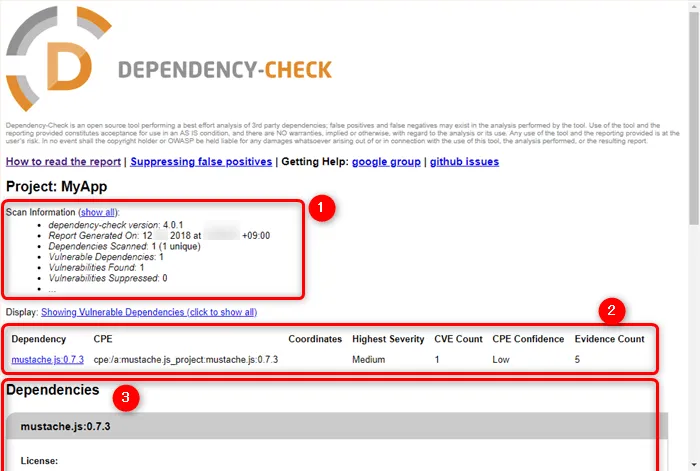The image size is (700, 471).
Task: Click the red annotation badge number 3
Action: [x=126, y=397]
